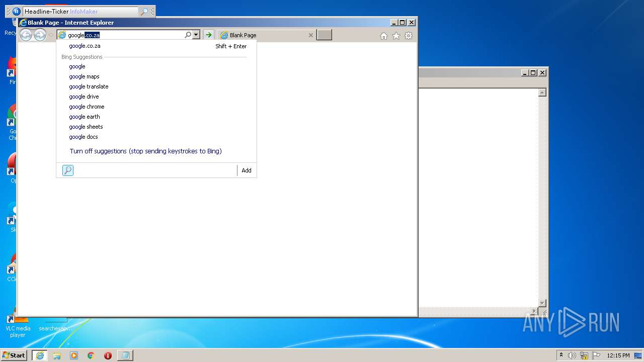Image resolution: width=644 pixels, height=362 pixels.
Task: Click the address bar search magnifier
Action: pos(188,35)
